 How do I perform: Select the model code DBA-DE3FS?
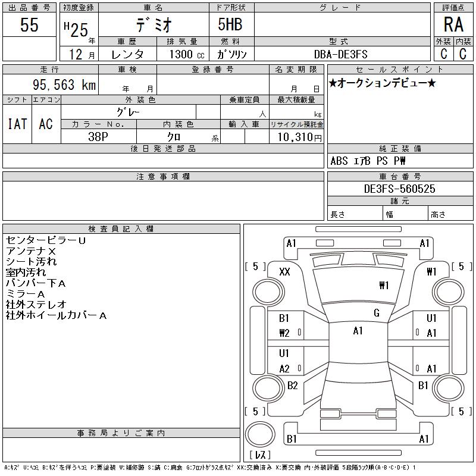[x=342, y=54]
